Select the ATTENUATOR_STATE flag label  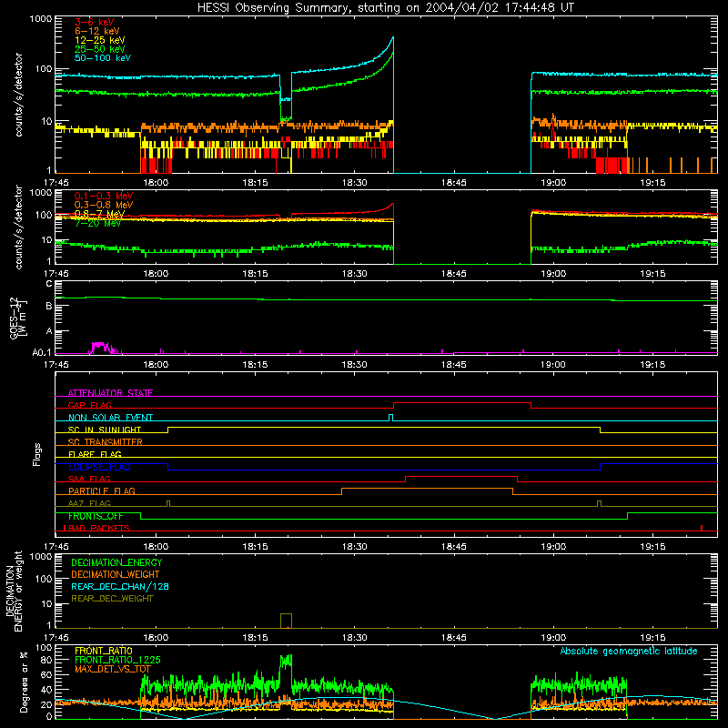110,393
